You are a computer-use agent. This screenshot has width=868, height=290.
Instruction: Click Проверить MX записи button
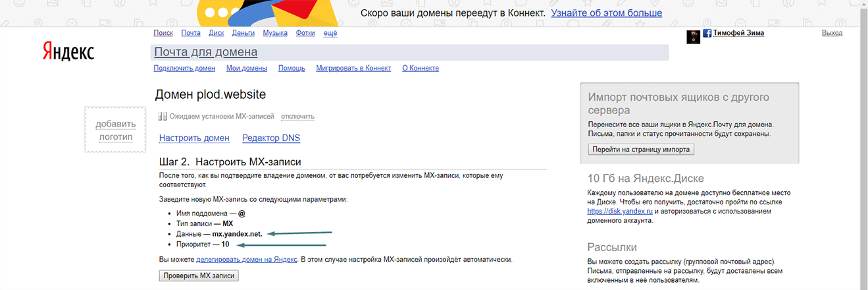coord(199,275)
